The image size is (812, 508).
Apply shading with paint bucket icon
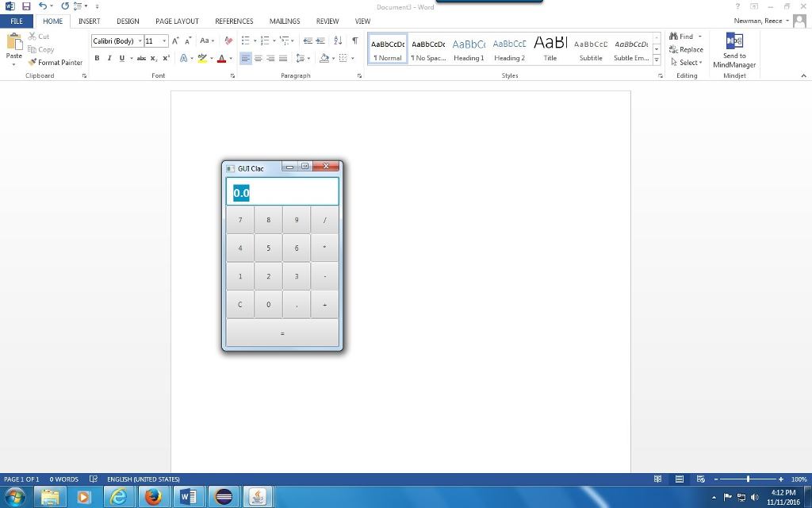pyautogui.click(x=324, y=58)
